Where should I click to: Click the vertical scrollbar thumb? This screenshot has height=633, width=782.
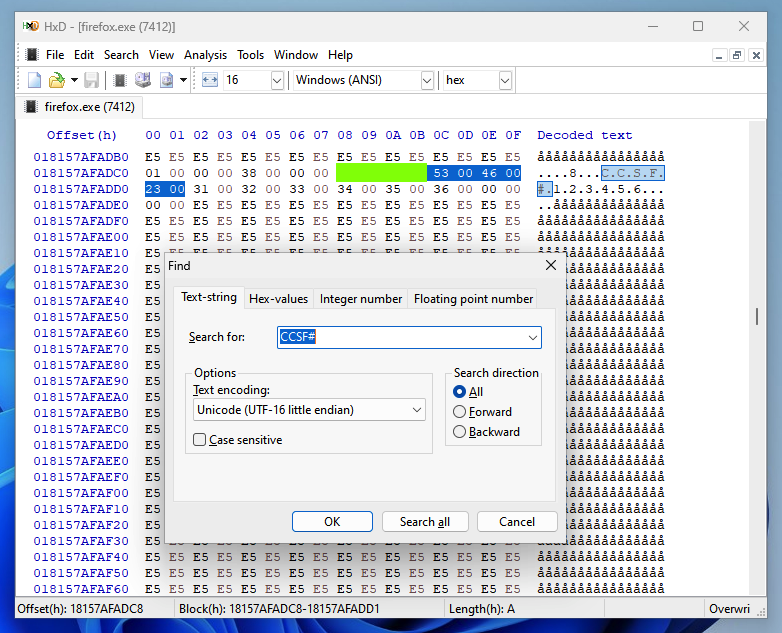click(757, 316)
